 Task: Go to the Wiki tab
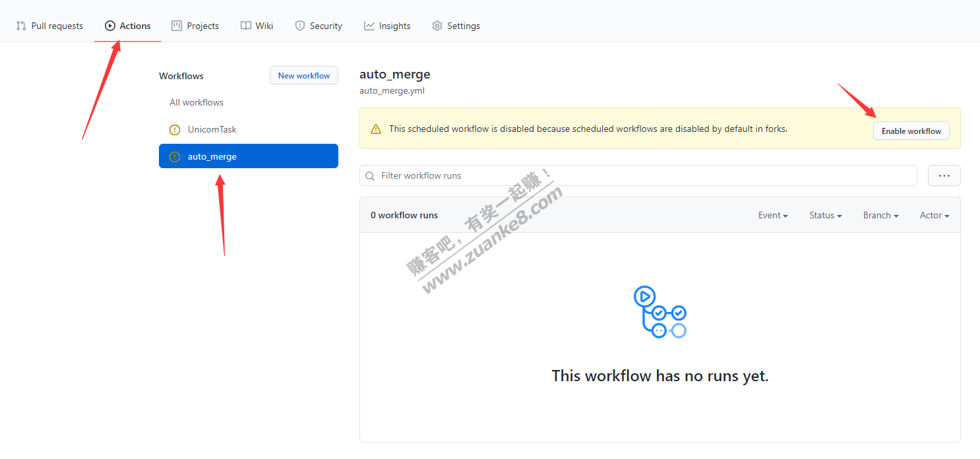[257, 26]
